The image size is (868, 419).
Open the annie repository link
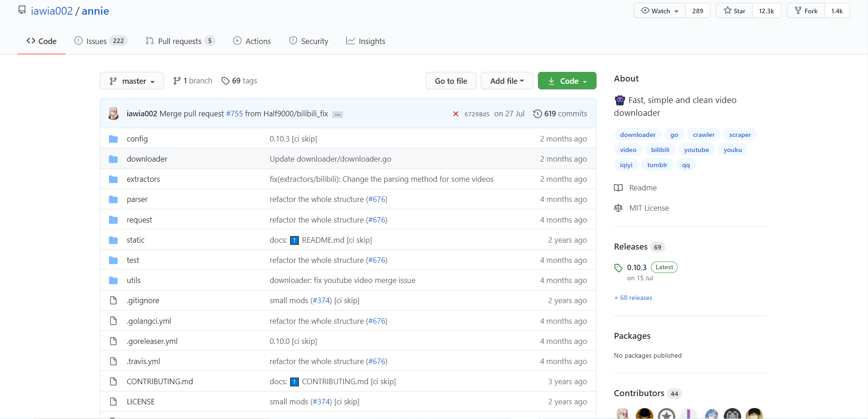pyautogui.click(x=95, y=11)
